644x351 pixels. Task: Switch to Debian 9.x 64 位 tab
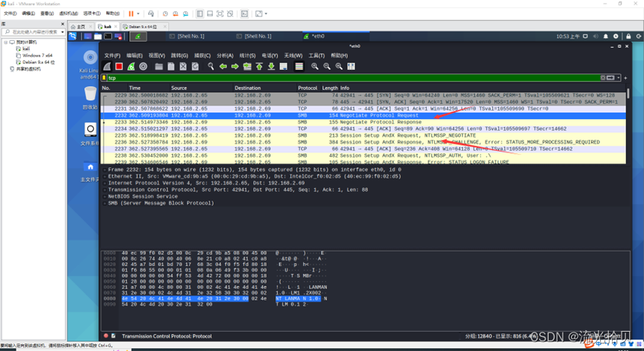point(143,27)
